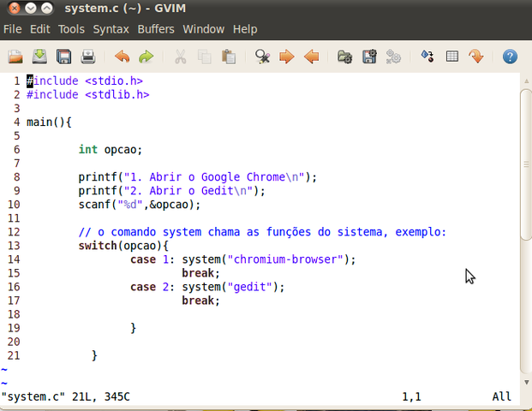Click the scrollbar down arrow
The height and width of the screenshot is (411, 532).
click(526, 383)
